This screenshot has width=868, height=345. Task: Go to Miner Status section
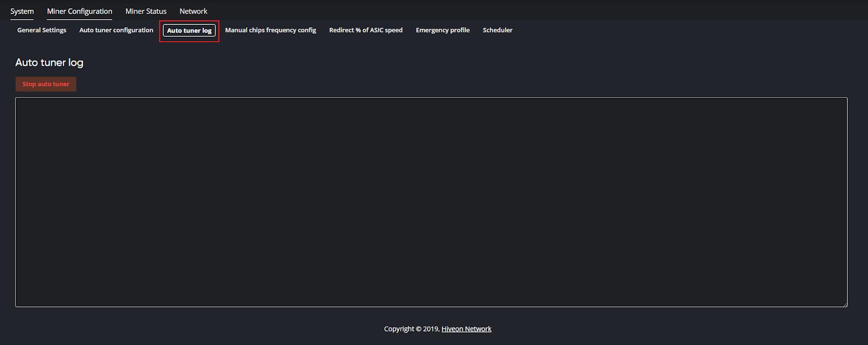(145, 11)
